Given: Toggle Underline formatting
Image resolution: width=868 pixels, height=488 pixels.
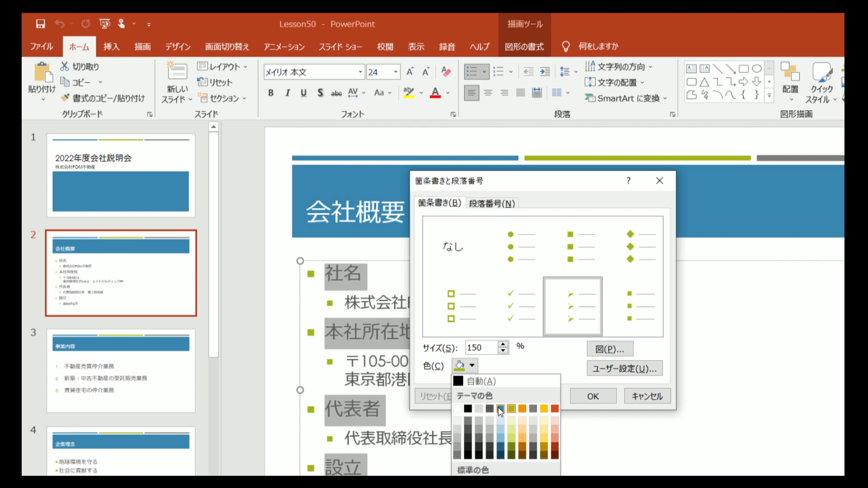Looking at the screenshot, I should click(304, 93).
